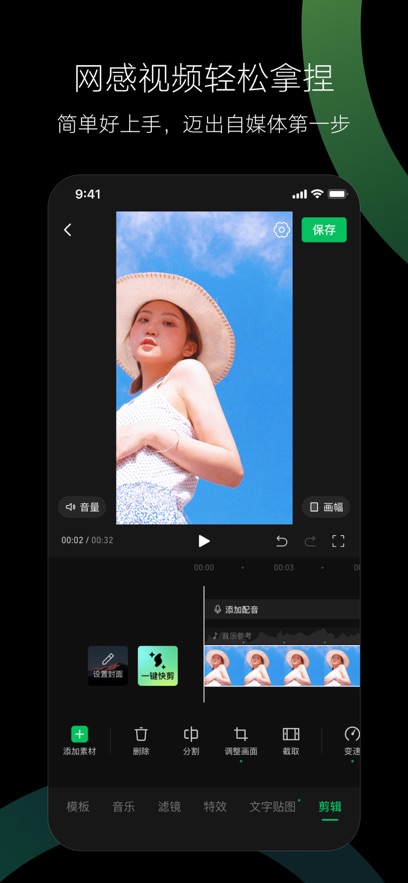408x883 pixels.
Task: Select the 音乐参考 audio track
Action: 283,636
